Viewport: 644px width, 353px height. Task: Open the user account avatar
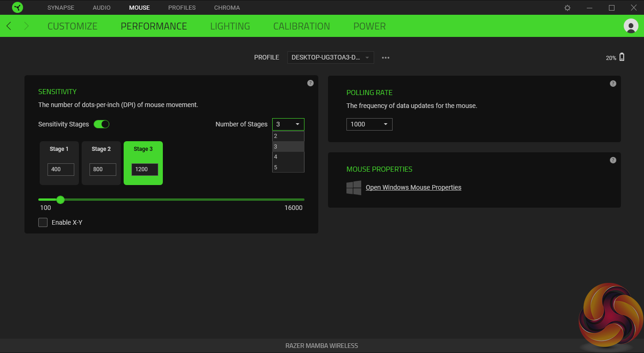(631, 26)
